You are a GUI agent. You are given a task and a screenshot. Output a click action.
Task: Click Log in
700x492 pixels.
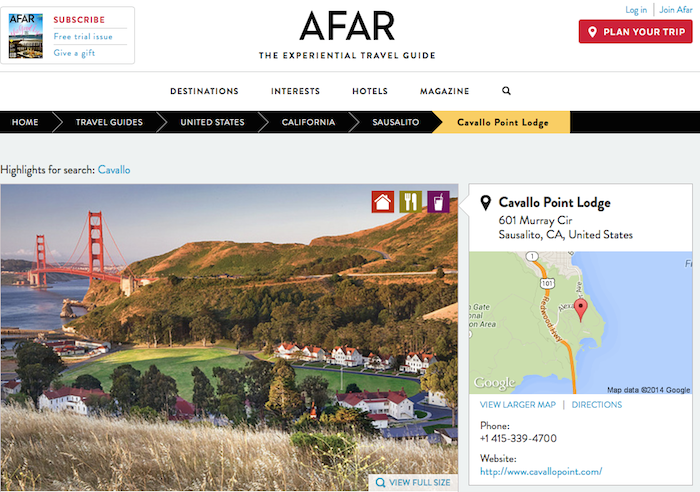636,10
